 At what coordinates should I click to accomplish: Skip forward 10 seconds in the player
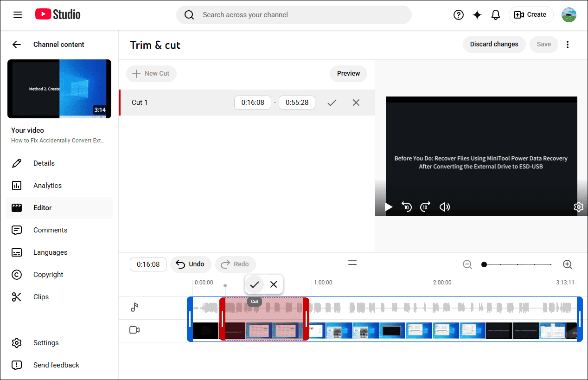point(425,207)
